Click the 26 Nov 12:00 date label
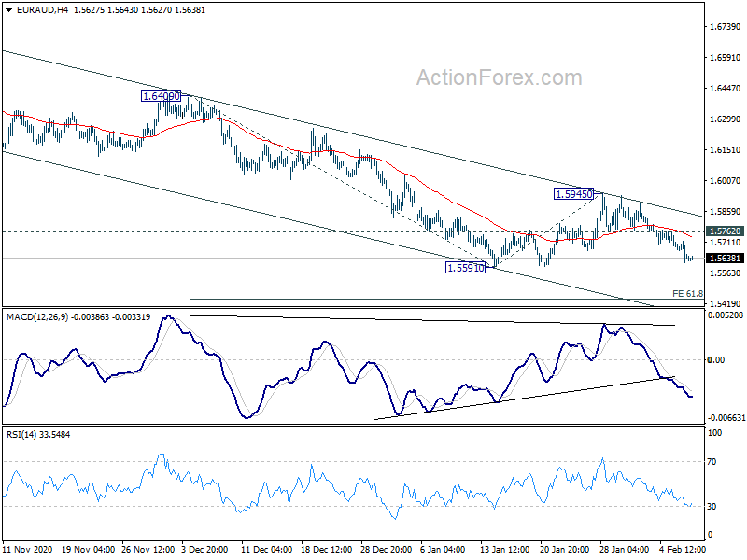The width and height of the screenshot is (747, 560). 148,550
